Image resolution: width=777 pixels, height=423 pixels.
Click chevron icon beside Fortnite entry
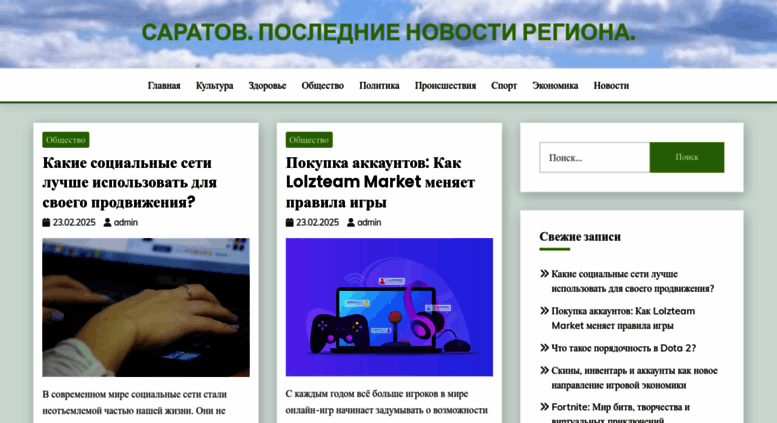pyautogui.click(x=545, y=407)
